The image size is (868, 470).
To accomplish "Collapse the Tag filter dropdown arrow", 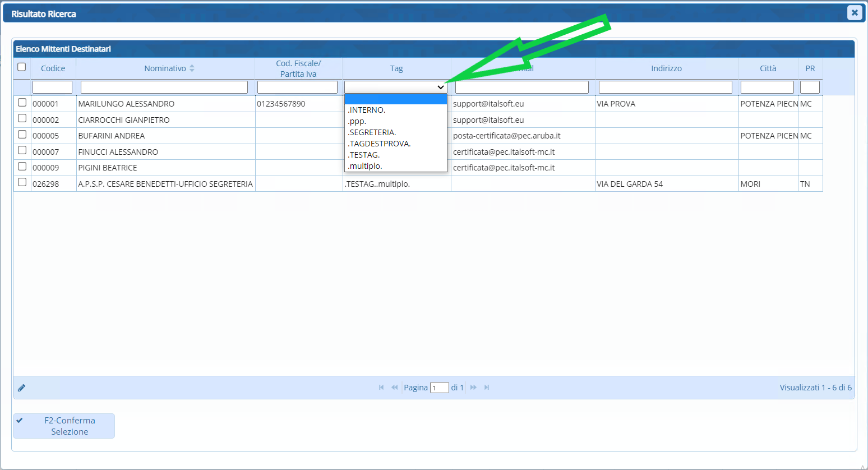I will pos(440,87).
